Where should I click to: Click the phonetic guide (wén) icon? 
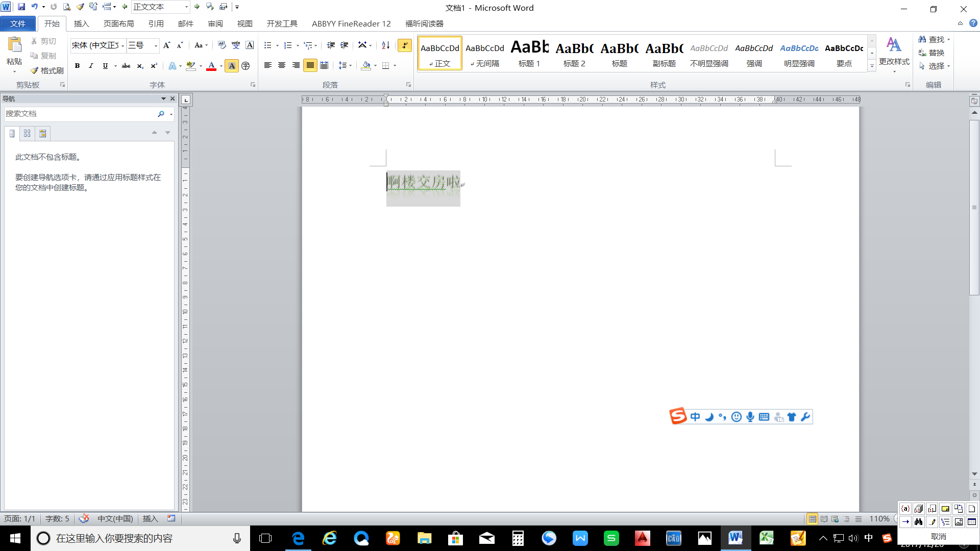235,45
